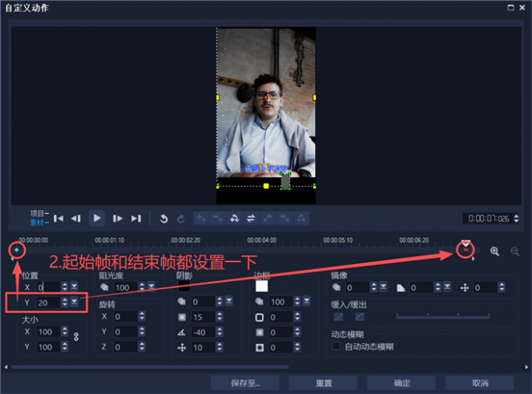Screen dimensions: 532x394
Task: Open shadow opacity slider dropdown
Action: pyautogui.click(x=229, y=302)
